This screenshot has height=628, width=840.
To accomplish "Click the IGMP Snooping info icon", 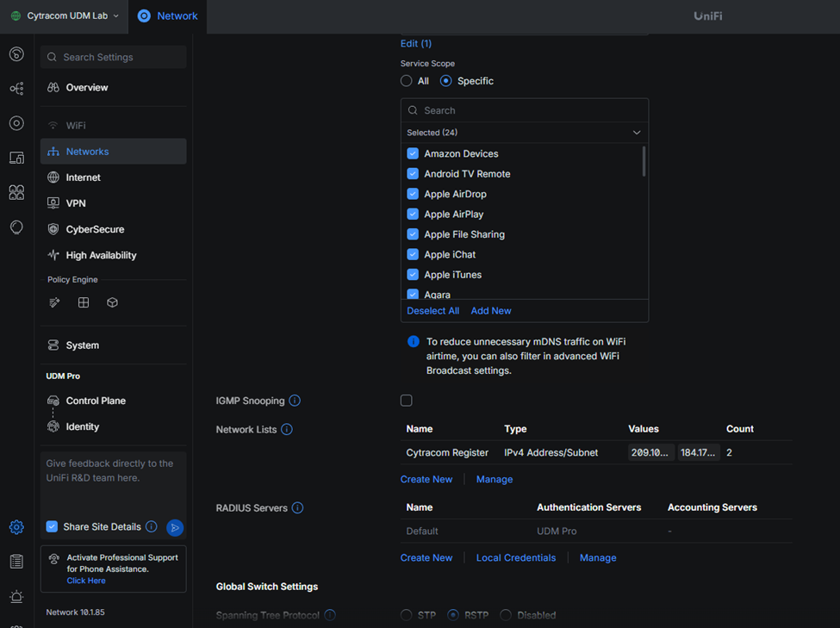I will [x=295, y=401].
